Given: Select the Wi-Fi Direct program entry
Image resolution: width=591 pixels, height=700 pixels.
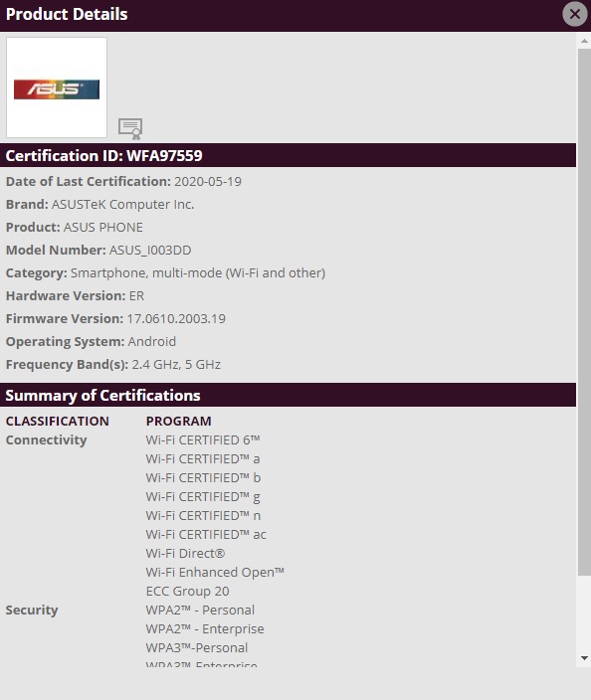Looking at the screenshot, I should 185,553.
